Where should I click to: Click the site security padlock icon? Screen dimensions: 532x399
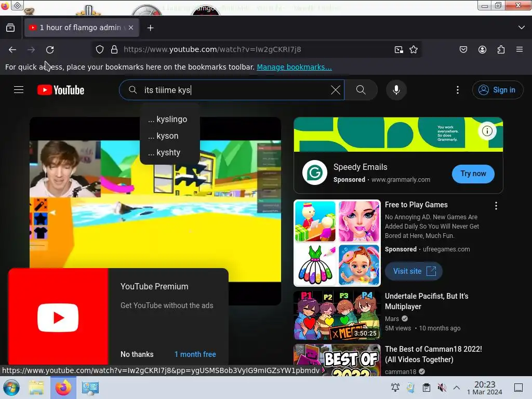click(114, 49)
